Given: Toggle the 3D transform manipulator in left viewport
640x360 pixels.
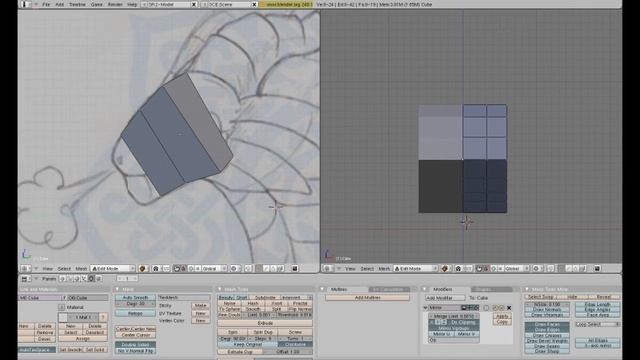Looking at the screenshot, I should pos(177,269).
